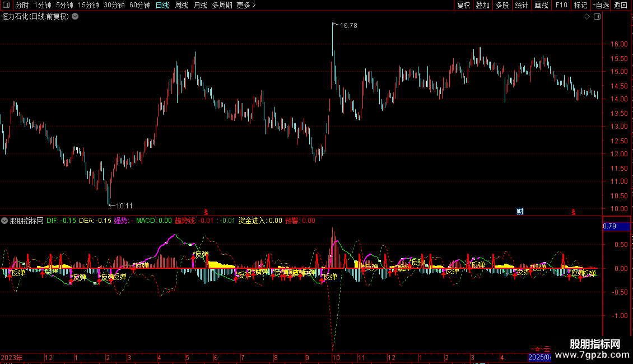Switch to 周线 weekly chart
633x364 pixels.
coord(181,5)
